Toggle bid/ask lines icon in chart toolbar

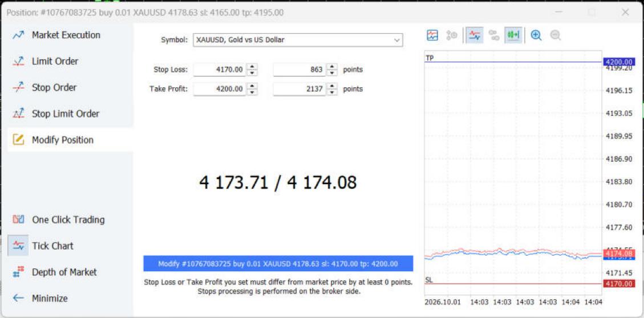pyautogui.click(x=475, y=35)
